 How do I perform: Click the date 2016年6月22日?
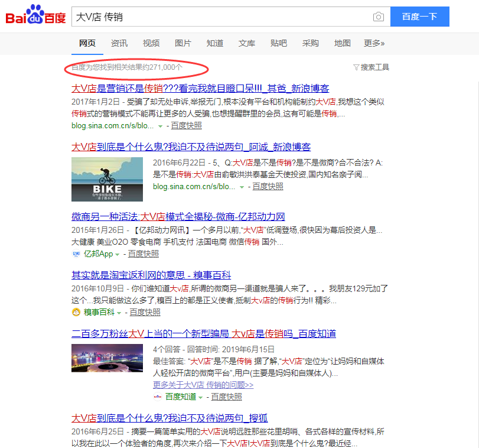pyautogui.click(x=180, y=163)
